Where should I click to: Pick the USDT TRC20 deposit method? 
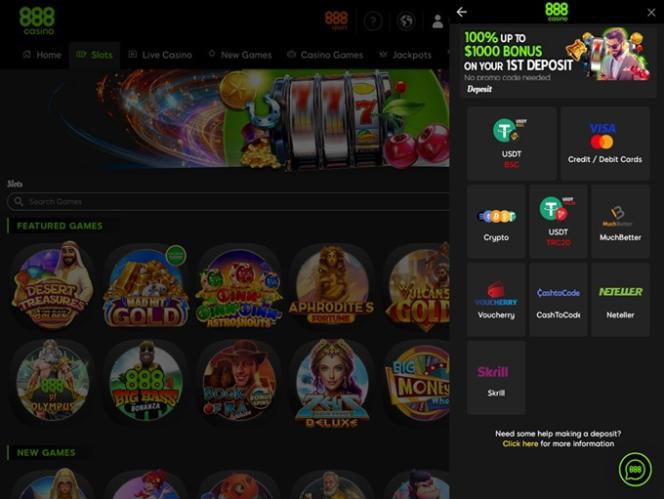(558, 221)
